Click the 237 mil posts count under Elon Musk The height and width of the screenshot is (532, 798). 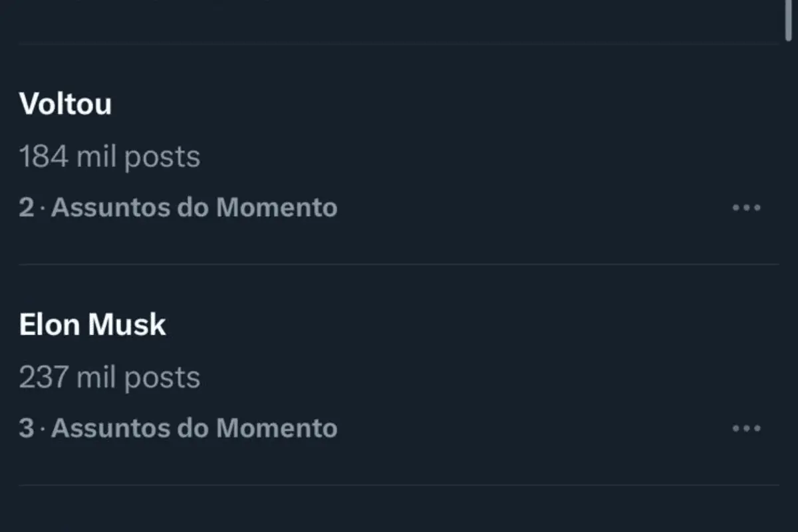coord(110,377)
